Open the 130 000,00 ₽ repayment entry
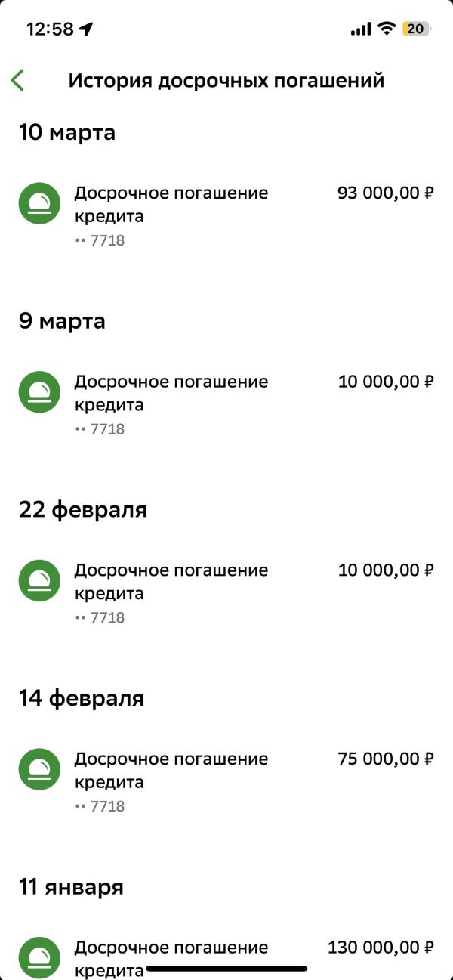 pyautogui.click(x=226, y=957)
